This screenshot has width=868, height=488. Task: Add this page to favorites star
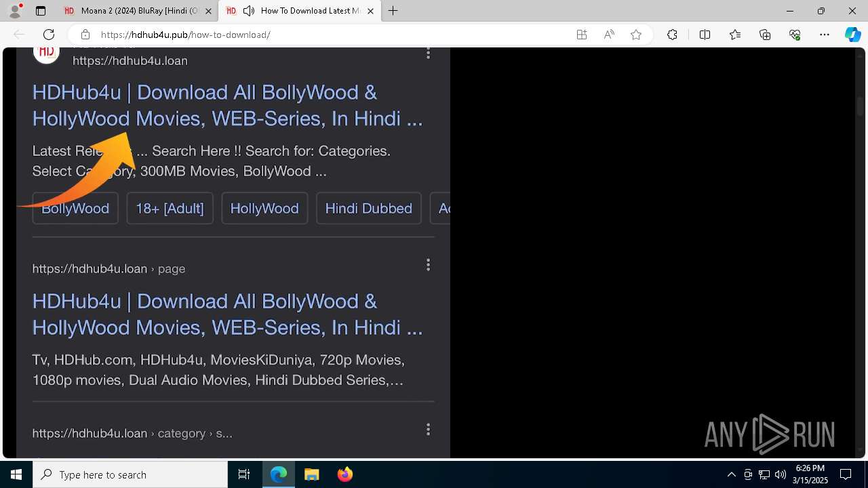pyautogui.click(x=636, y=35)
